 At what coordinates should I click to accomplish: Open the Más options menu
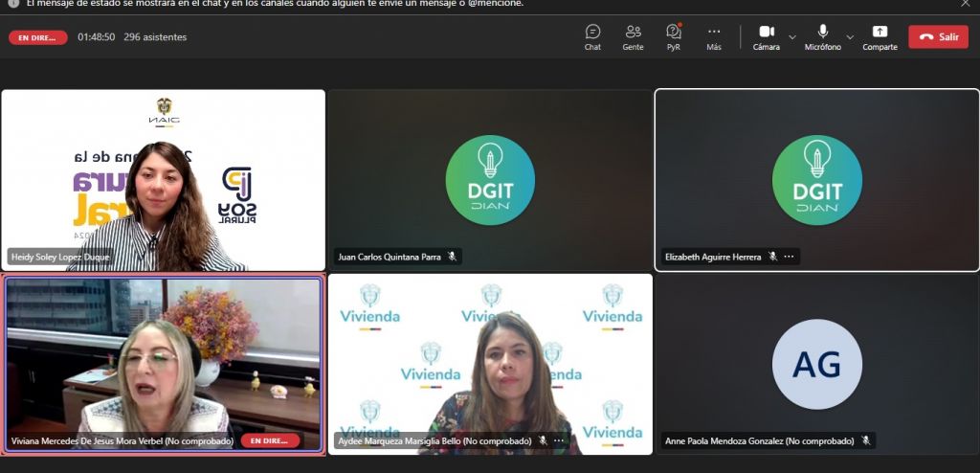(x=713, y=37)
